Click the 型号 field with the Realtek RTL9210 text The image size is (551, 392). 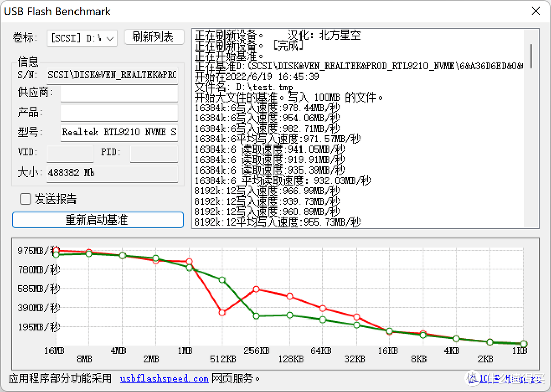119,132
